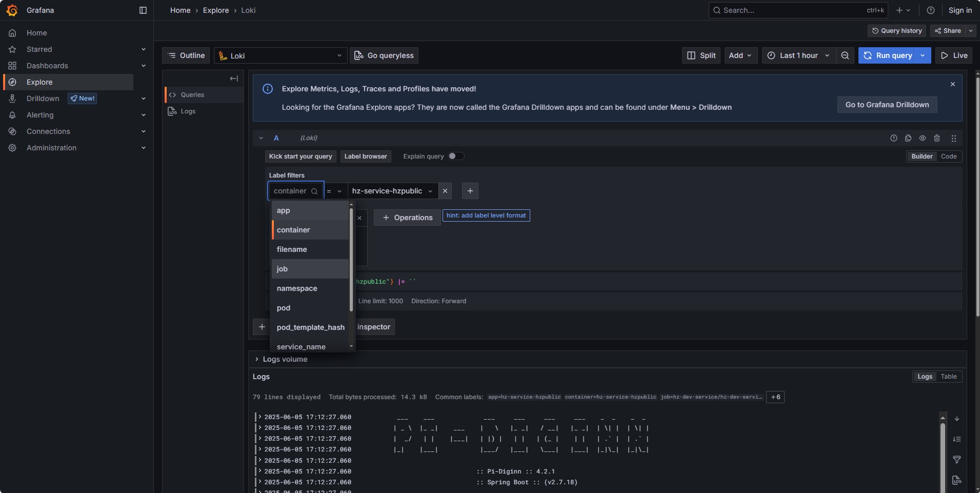Collapse the outline panel arrow icon
Viewport: 980px width, 493px height.
click(234, 78)
